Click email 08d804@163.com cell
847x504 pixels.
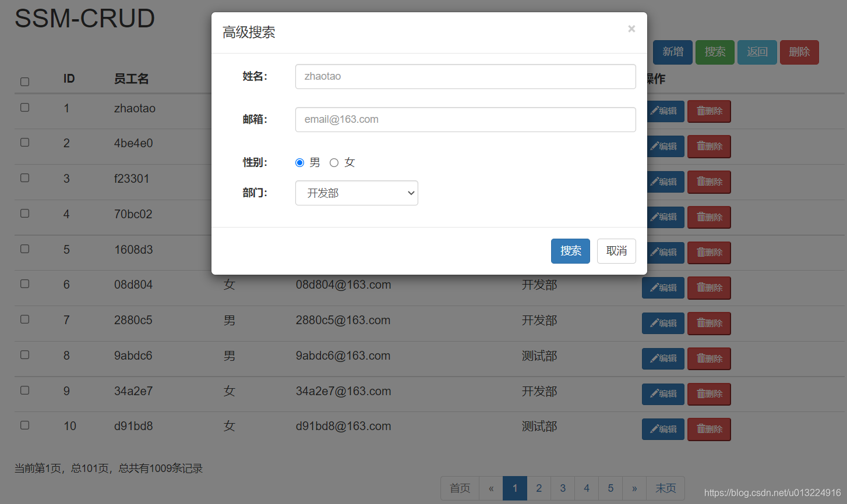coord(343,285)
